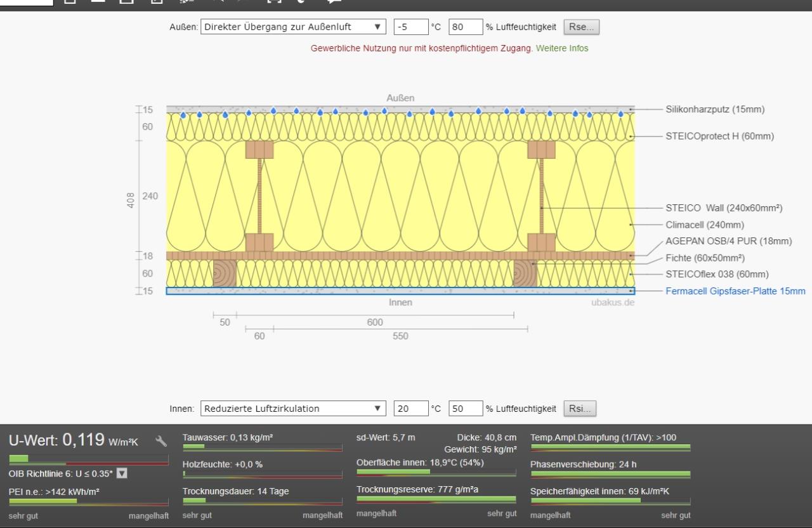Image resolution: width=812 pixels, height=528 pixels.
Task: Select the Silikonharzputz (15mm) layer label
Action: pos(715,109)
